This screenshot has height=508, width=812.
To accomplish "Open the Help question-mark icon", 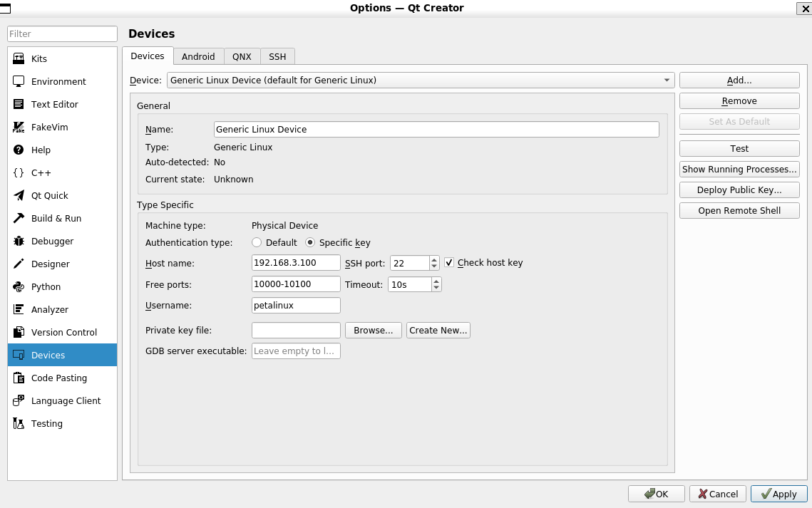I will click(19, 150).
